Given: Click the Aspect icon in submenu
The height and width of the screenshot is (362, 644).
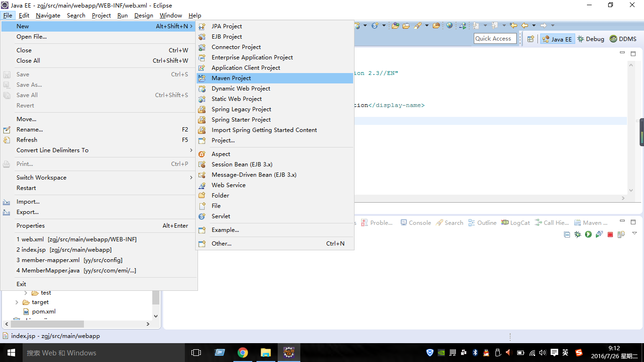Looking at the screenshot, I should pyautogui.click(x=202, y=154).
